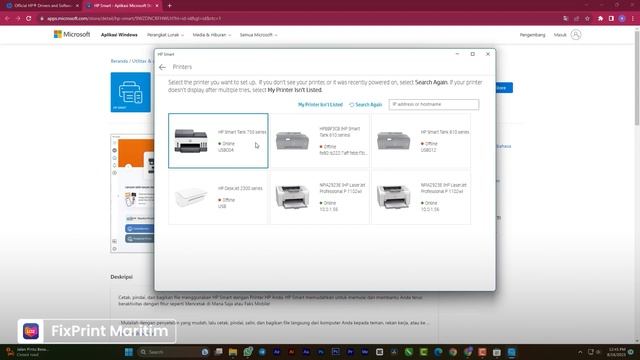Select the offline HP DeskJet 2300 series printer
This screenshot has height=360, width=640.
pos(218,198)
